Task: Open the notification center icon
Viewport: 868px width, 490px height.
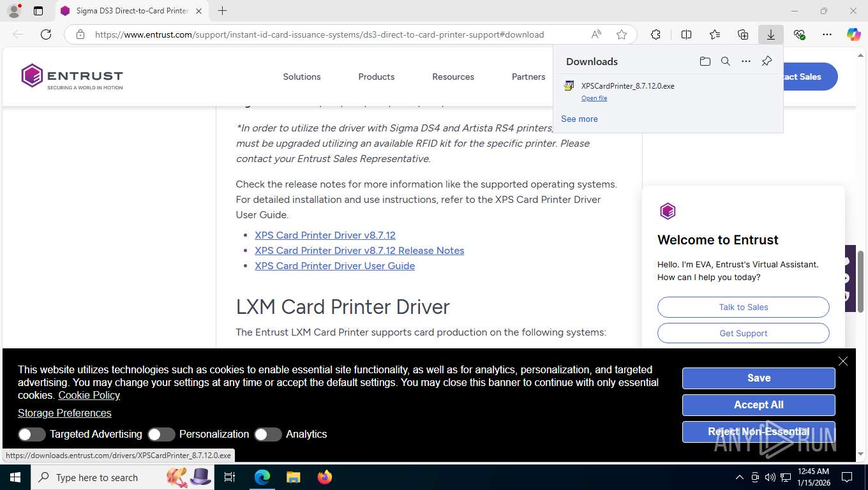Action: tap(847, 477)
